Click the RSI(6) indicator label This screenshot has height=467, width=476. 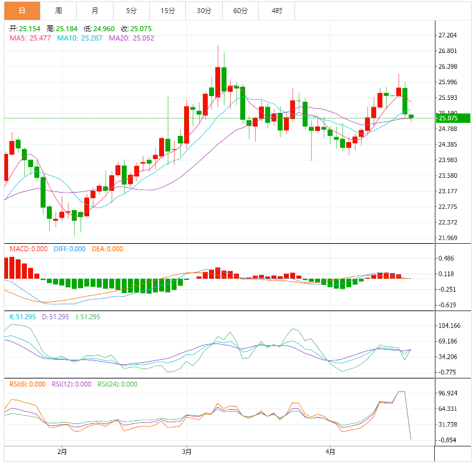tap(27, 384)
